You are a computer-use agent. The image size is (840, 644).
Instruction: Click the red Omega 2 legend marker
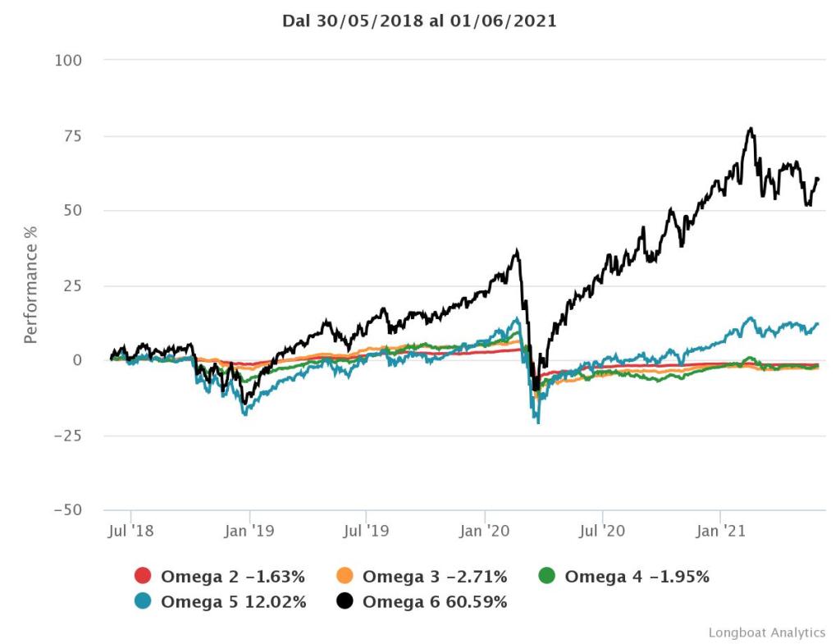pyautogui.click(x=142, y=576)
